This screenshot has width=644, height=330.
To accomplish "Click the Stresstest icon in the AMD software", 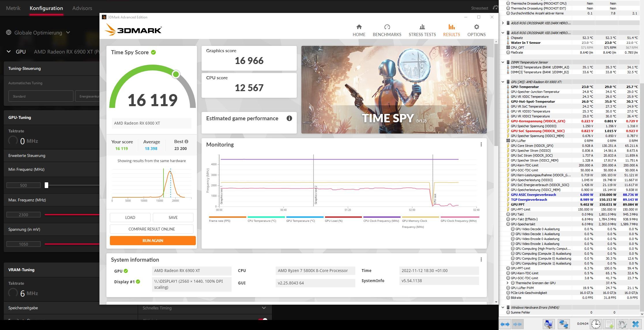I will (495, 8).
